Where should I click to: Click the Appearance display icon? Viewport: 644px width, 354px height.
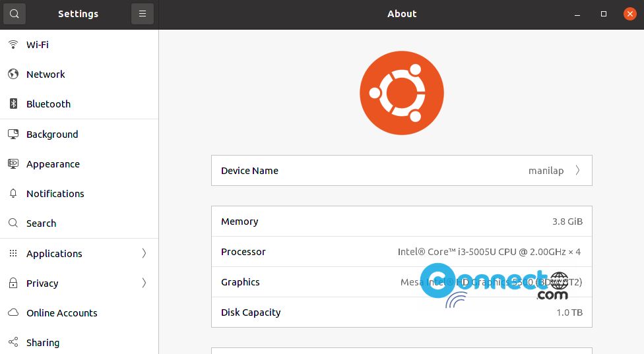click(13, 163)
